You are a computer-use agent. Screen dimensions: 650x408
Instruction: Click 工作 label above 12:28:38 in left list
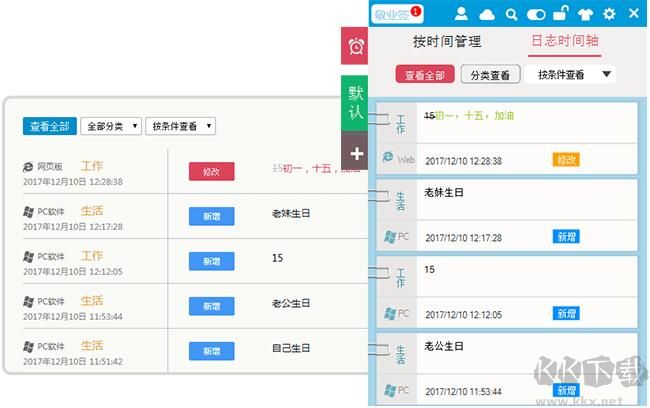pos(92,166)
